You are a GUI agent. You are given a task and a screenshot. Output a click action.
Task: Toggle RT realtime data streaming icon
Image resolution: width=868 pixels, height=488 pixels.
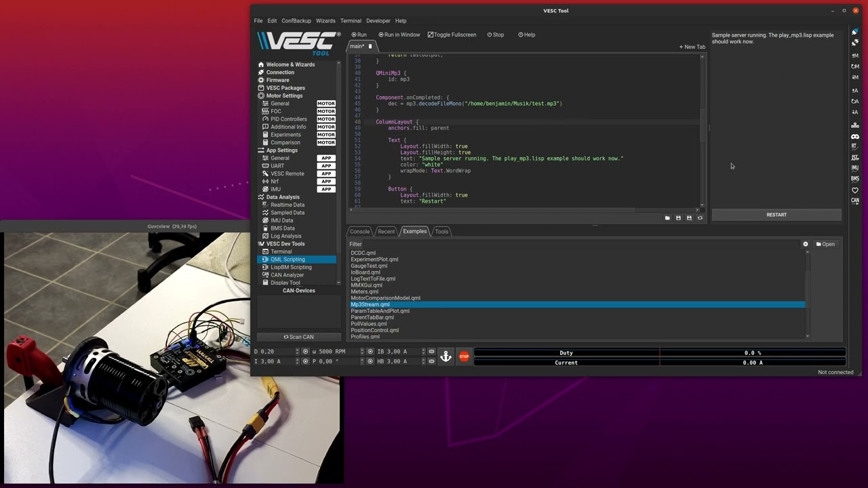(855, 146)
